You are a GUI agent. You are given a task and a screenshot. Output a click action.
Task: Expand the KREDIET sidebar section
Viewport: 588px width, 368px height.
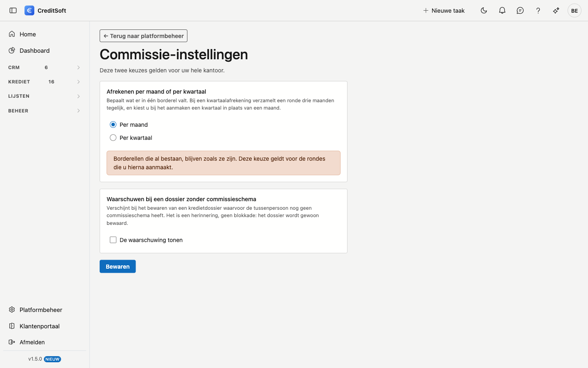coord(44,82)
